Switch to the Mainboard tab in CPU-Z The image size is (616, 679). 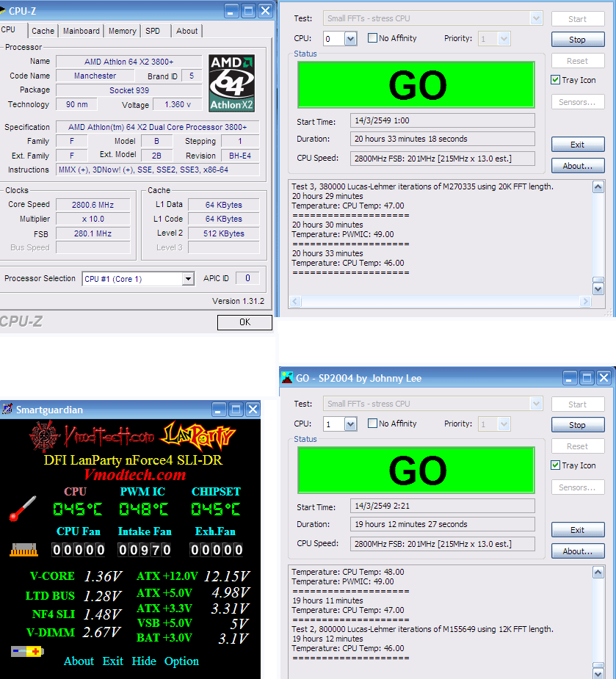click(x=81, y=31)
